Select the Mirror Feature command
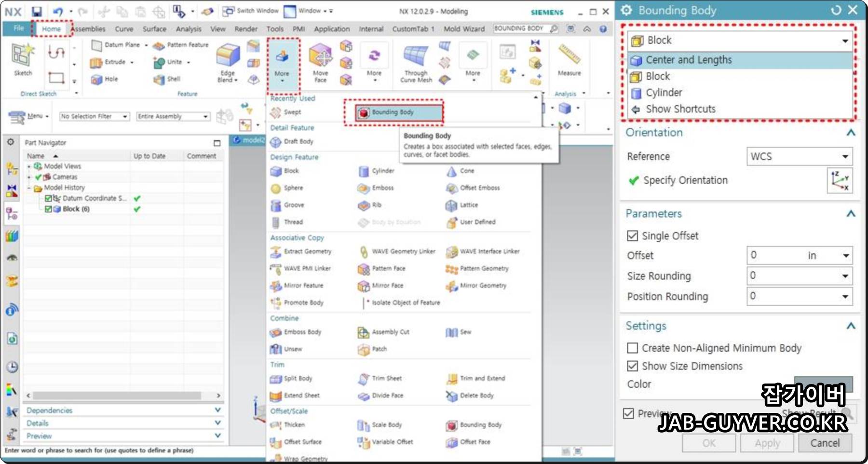868x464 pixels. point(297,286)
